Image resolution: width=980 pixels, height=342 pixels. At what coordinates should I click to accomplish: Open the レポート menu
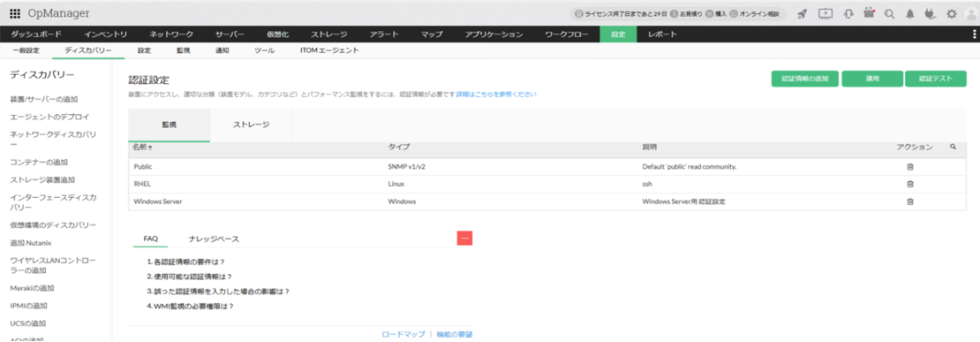click(662, 34)
